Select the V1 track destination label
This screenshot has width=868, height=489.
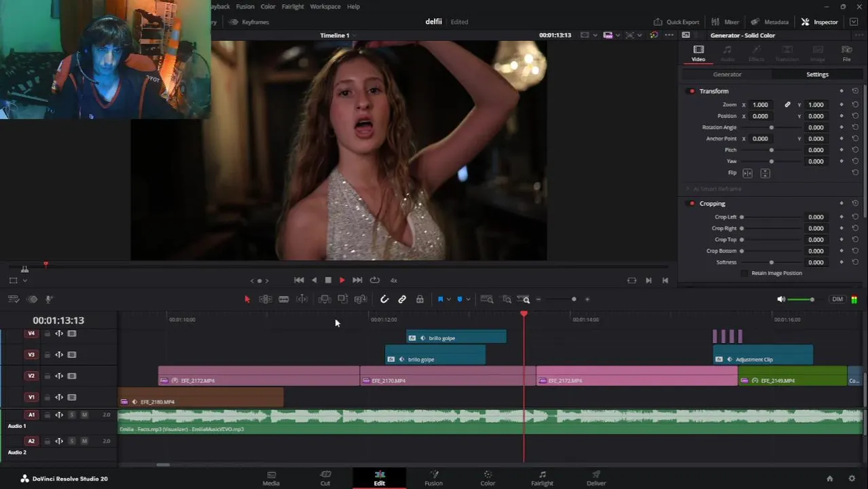(x=31, y=397)
